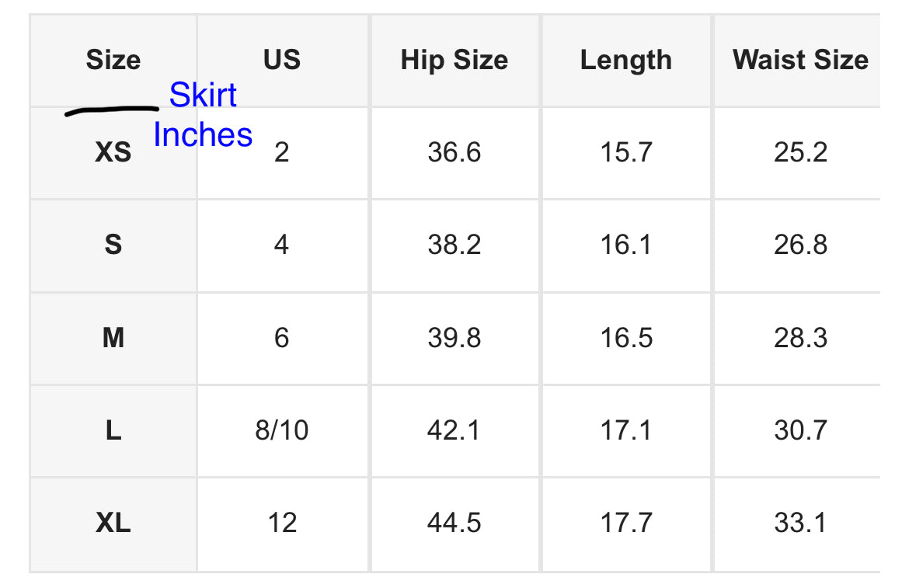Click the Length column header
The width and height of the screenshot is (909, 588).
tap(625, 60)
